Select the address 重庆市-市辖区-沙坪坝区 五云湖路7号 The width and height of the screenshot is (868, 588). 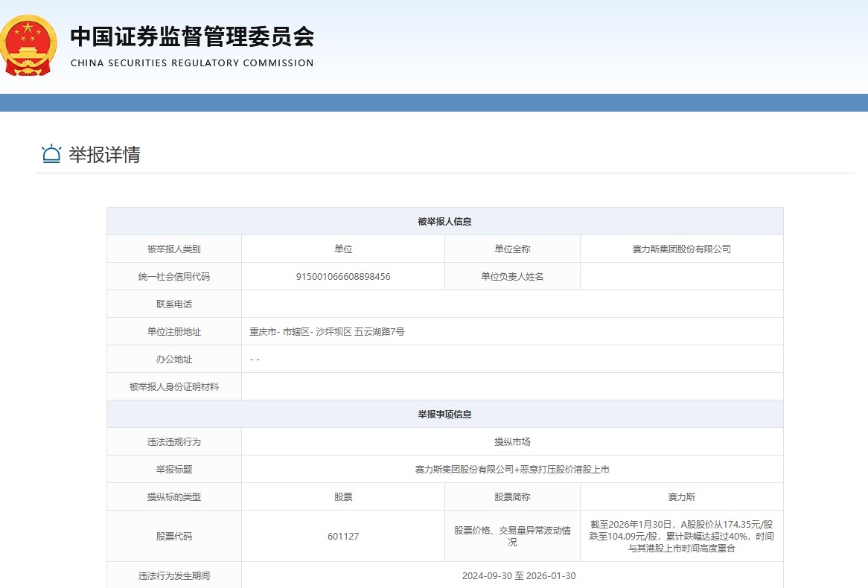(327, 332)
